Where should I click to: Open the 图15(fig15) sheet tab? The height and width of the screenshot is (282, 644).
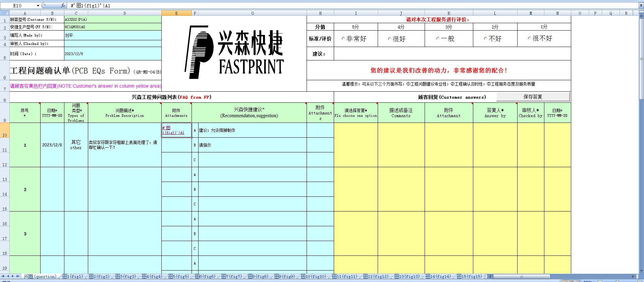click(x=470, y=276)
